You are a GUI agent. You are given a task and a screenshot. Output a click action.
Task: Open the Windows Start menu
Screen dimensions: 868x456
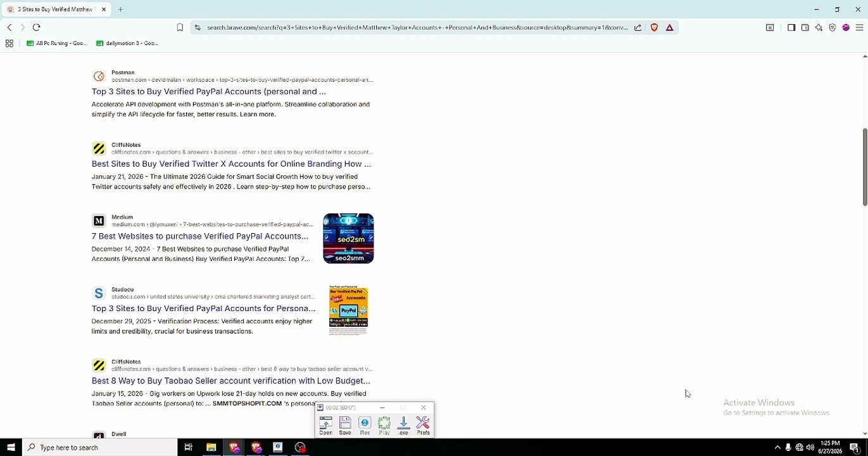tap(11, 447)
